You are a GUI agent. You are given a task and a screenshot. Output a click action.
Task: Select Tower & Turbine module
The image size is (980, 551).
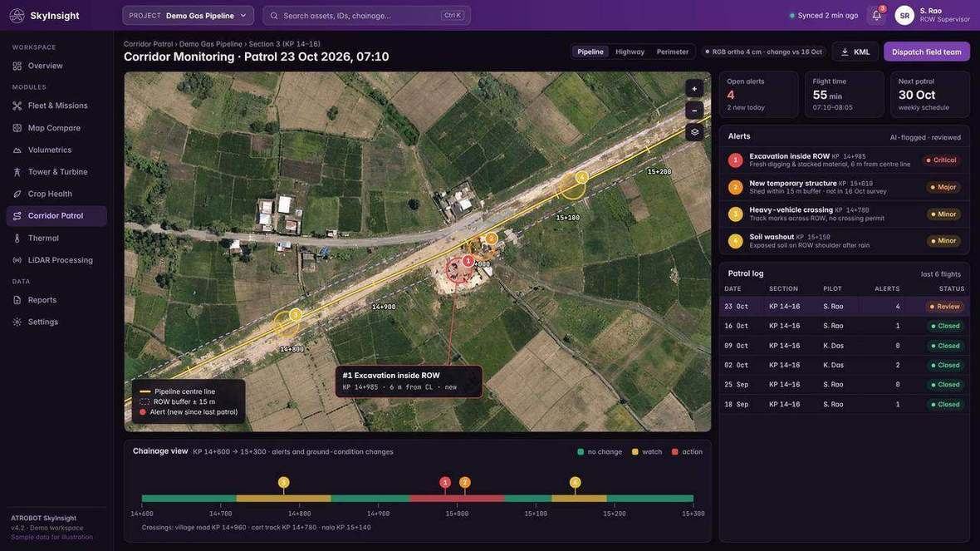(56, 172)
